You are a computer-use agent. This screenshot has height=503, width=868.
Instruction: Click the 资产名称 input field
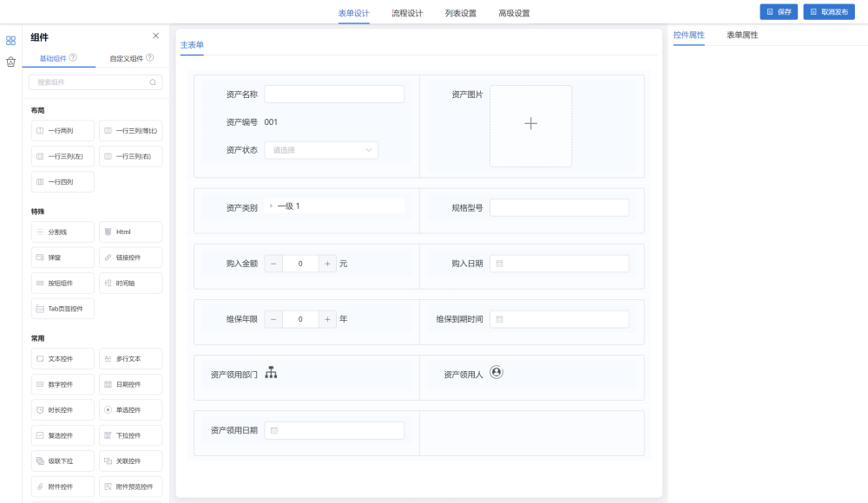tap(334, 95)
